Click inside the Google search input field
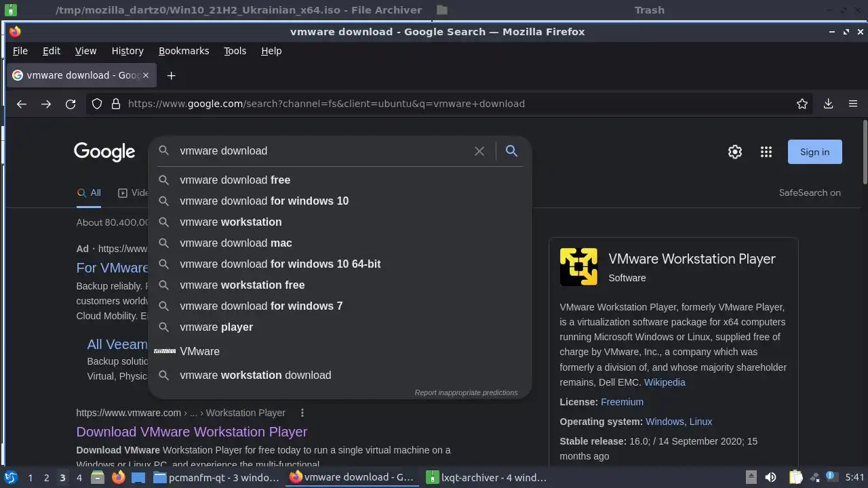The image size is (868, 488). [x=322, y=151]
